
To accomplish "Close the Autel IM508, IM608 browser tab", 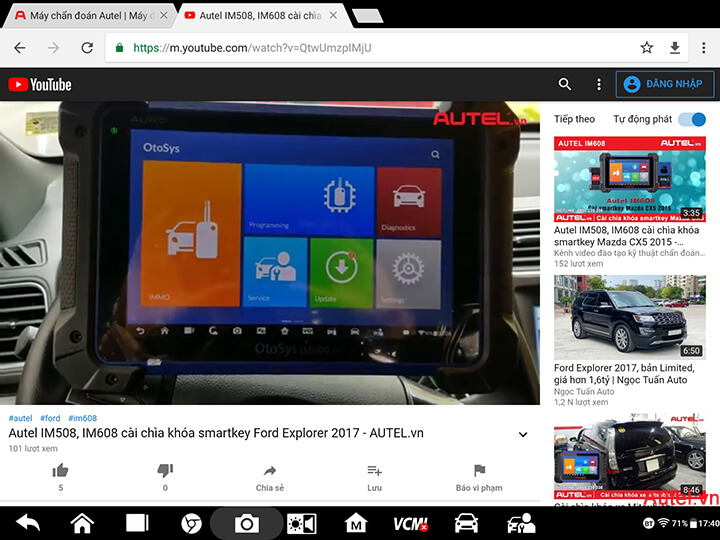I will click(x=333, y=16).
